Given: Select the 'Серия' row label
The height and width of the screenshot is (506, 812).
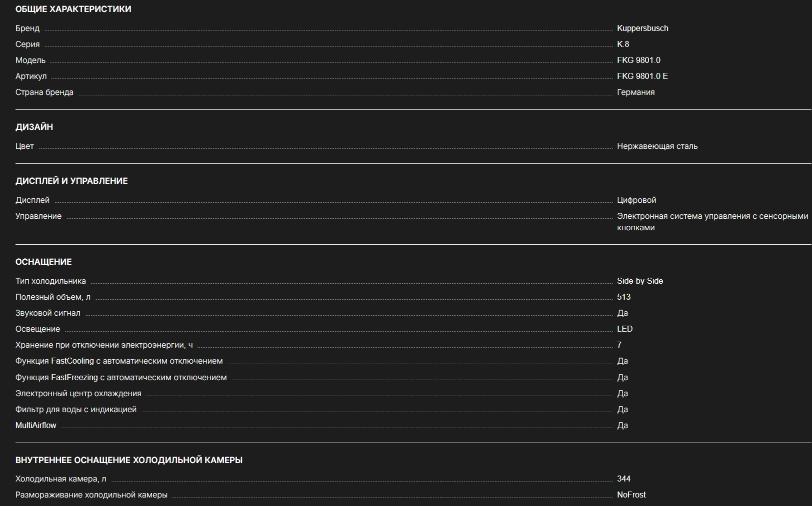Looking at the screenshot, I should tap(27, 44).
